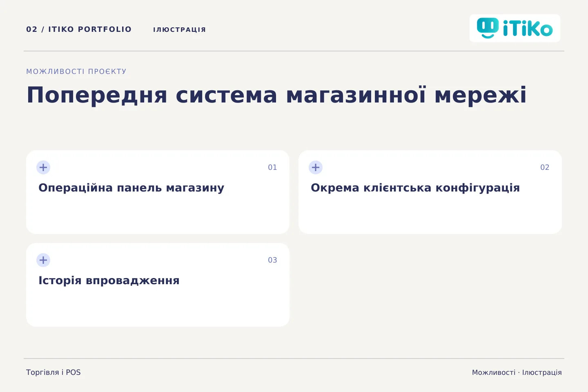This screenshot has width=588, height=392.
Task: Click card number 02
Action: click(x=545, y=167)
